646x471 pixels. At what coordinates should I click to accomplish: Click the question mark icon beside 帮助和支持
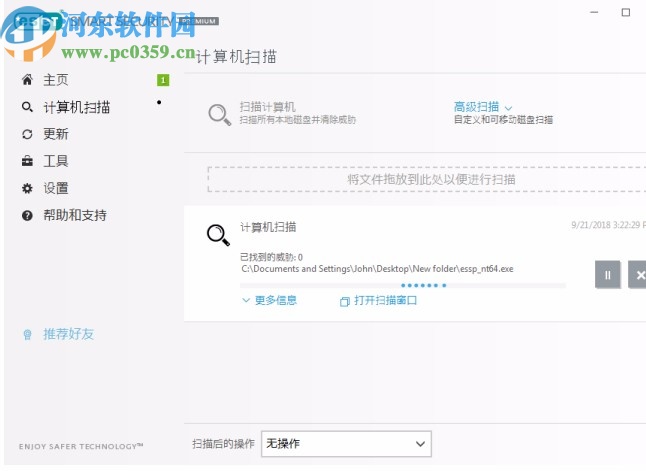click(27, 215)
